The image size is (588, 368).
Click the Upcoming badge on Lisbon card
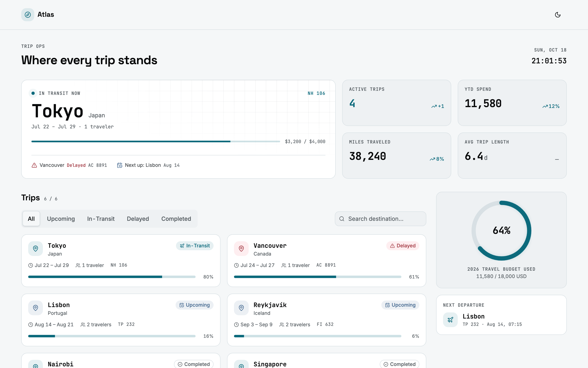coord(194,305)
